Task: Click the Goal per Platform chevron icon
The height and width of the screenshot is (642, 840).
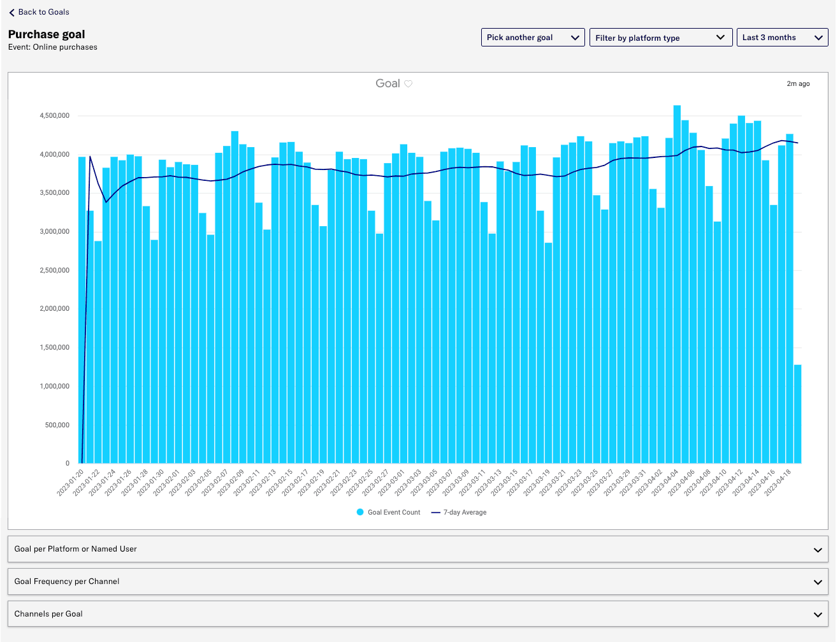Action: (818, 550)
